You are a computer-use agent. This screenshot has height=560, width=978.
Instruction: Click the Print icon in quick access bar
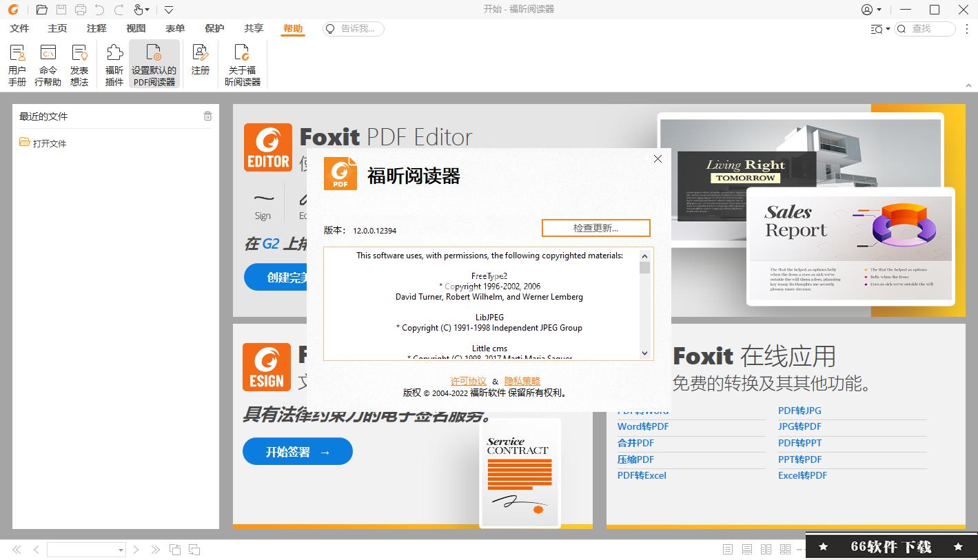point(81,10)
